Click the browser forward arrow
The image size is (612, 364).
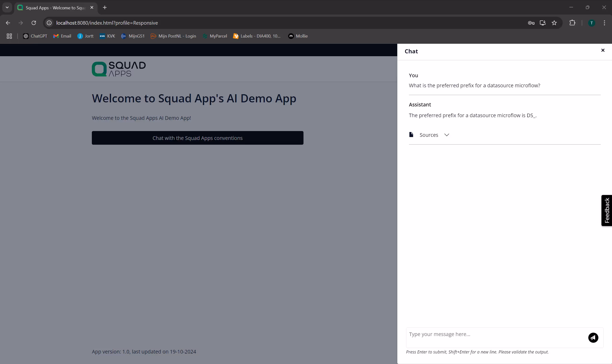coord(21,23)
